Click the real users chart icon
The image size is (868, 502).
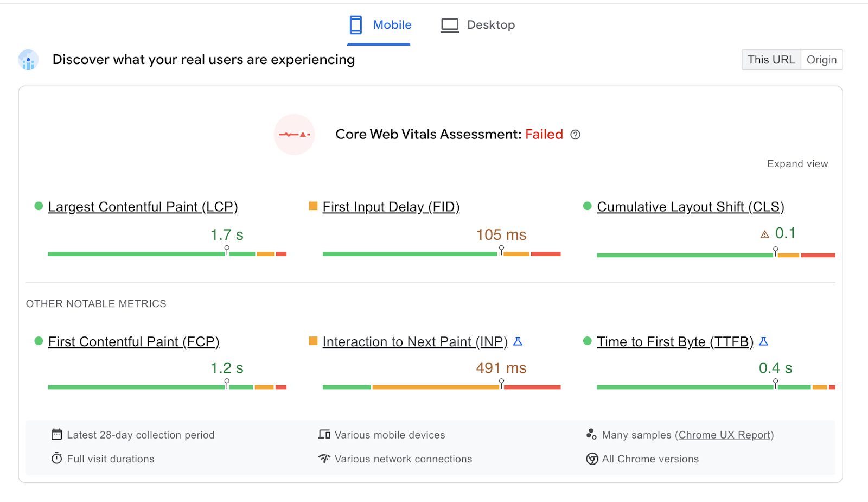pos(28,60)
